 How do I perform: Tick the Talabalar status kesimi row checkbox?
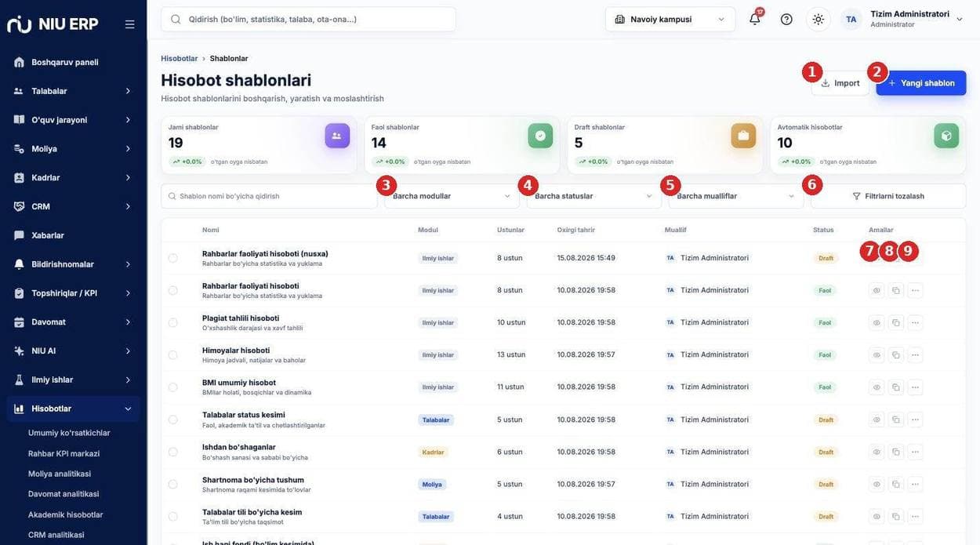(172, 420)
